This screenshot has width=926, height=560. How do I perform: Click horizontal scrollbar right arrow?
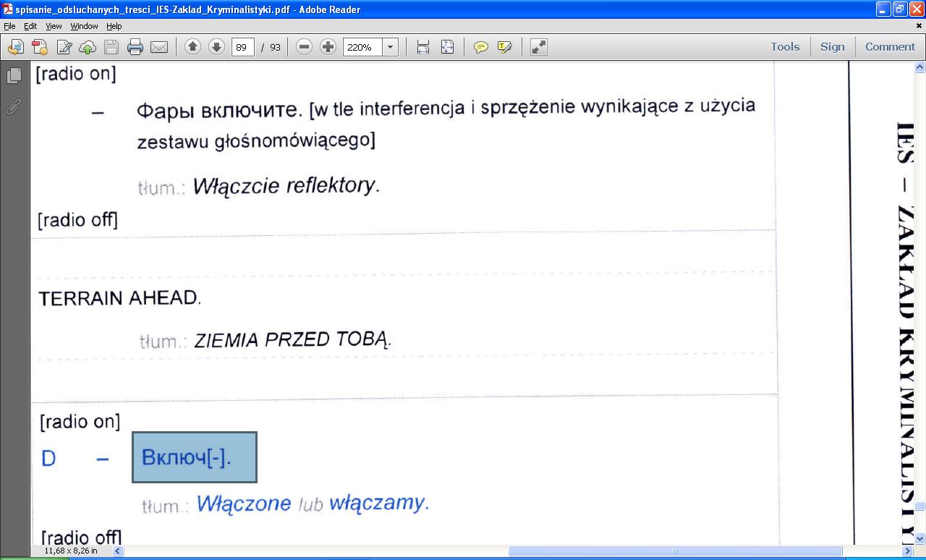point(908,551)
